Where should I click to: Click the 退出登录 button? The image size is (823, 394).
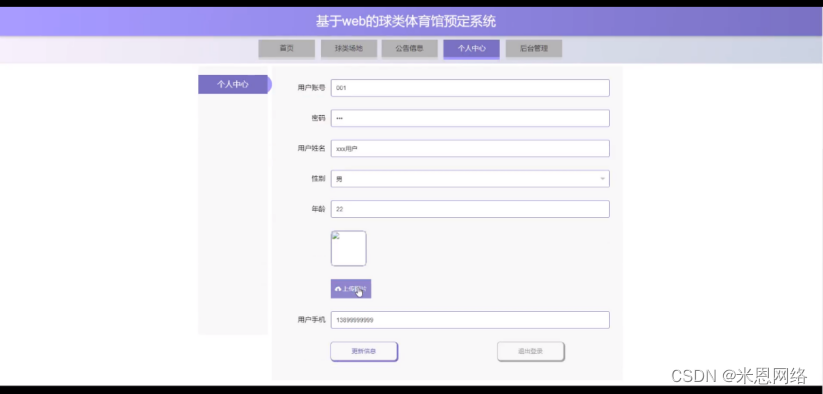tap(531, 352)
